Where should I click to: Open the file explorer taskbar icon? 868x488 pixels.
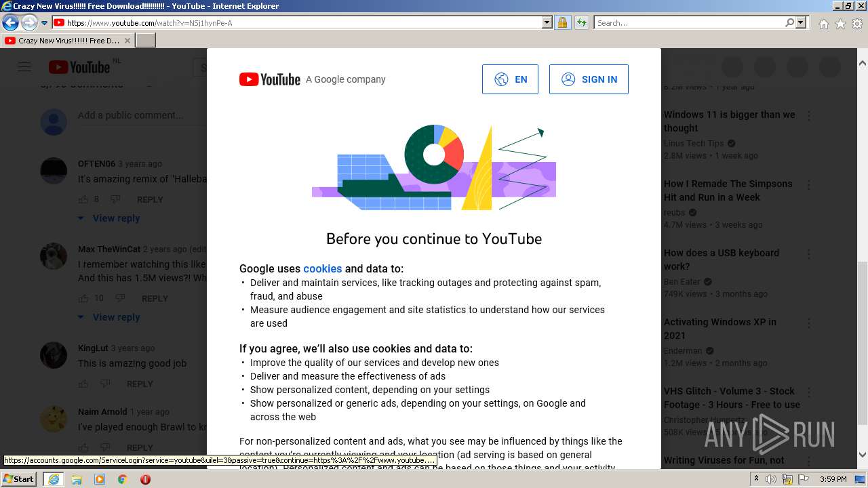[77, 479]
